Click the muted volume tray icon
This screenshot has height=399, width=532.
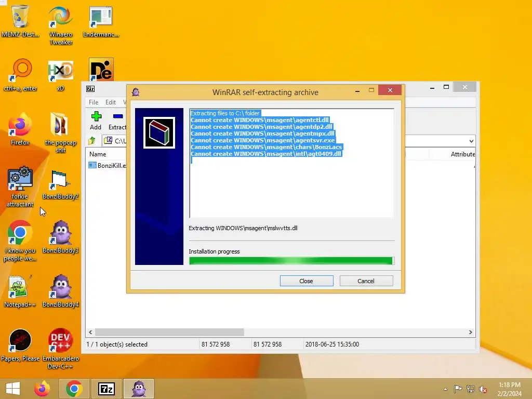pyautogui.click(x=483, y=389)
